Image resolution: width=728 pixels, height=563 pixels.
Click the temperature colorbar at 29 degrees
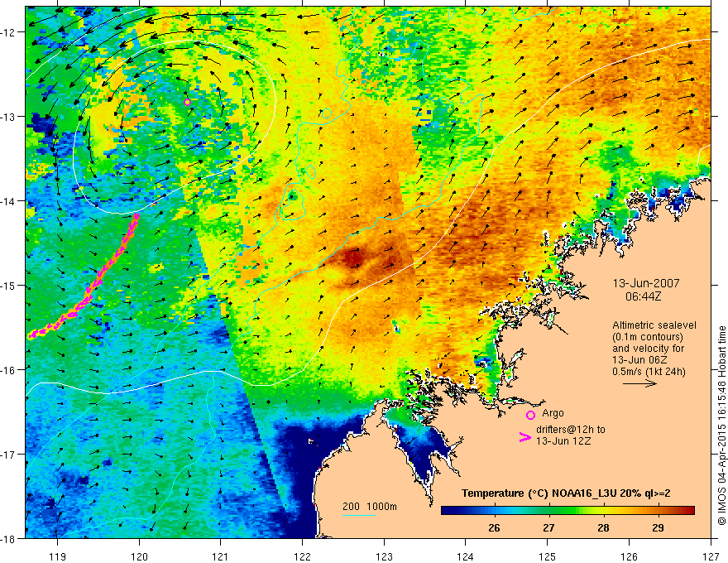[x=658, y=511]
